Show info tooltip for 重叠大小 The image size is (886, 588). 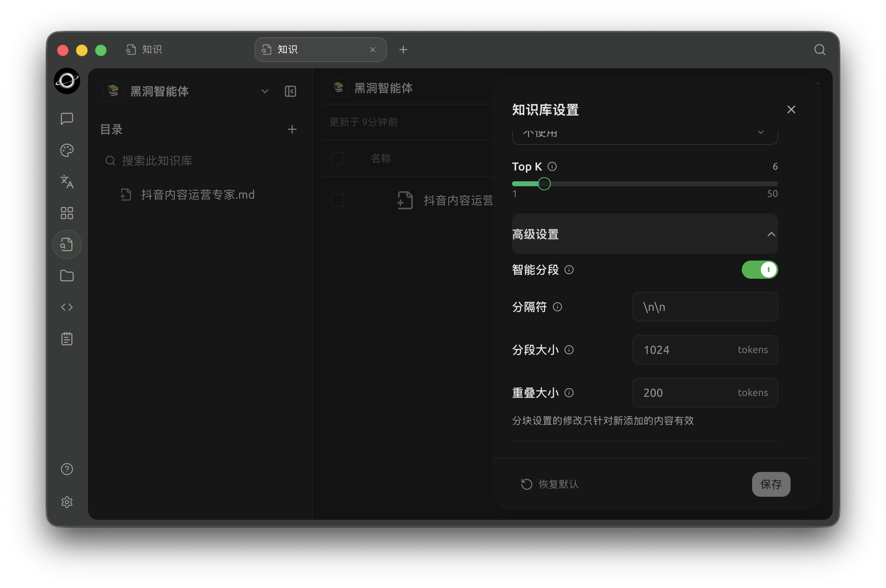click(x=569, y=393)
